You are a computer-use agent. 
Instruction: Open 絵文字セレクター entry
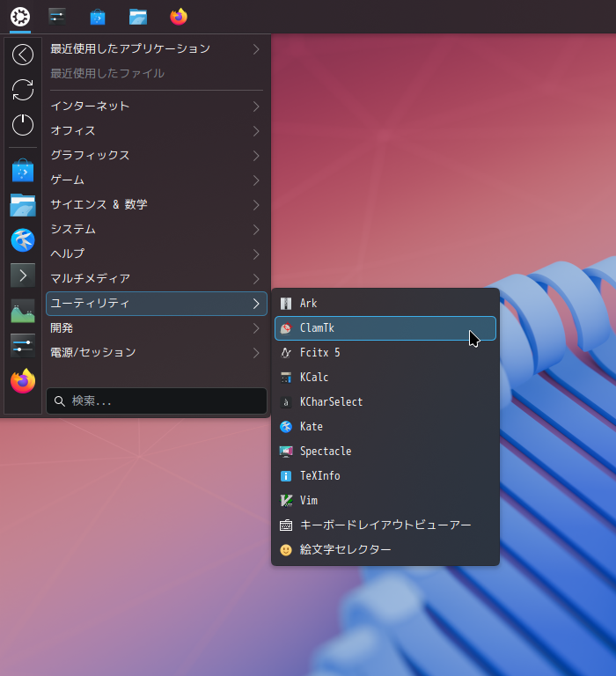pos(385,549)
